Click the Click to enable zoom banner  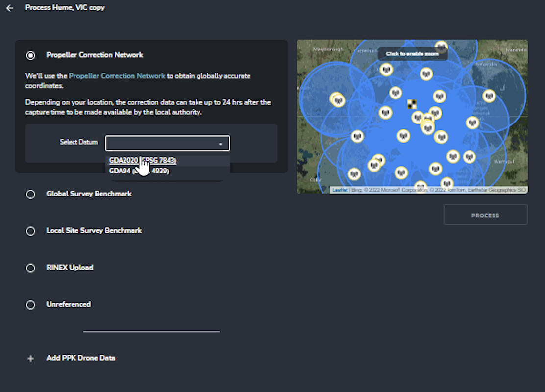click(x=412, y=53)
